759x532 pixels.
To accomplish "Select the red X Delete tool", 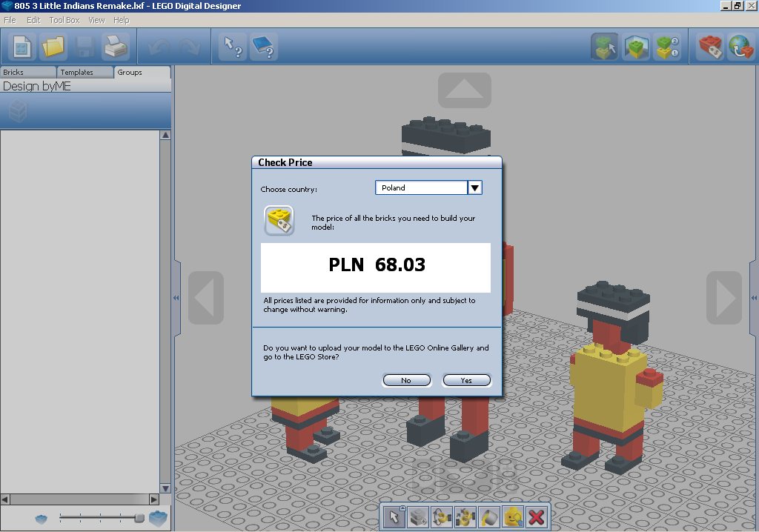I will point(537,517).
